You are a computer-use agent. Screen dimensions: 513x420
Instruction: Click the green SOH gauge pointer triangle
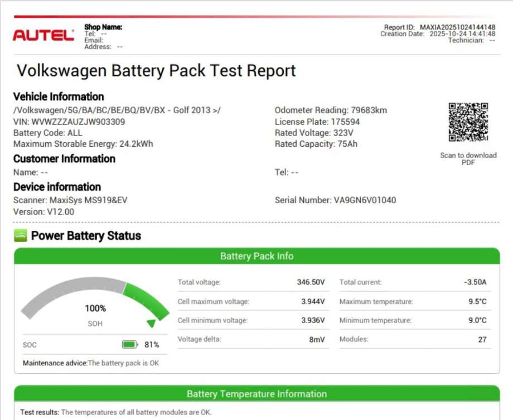152,324
